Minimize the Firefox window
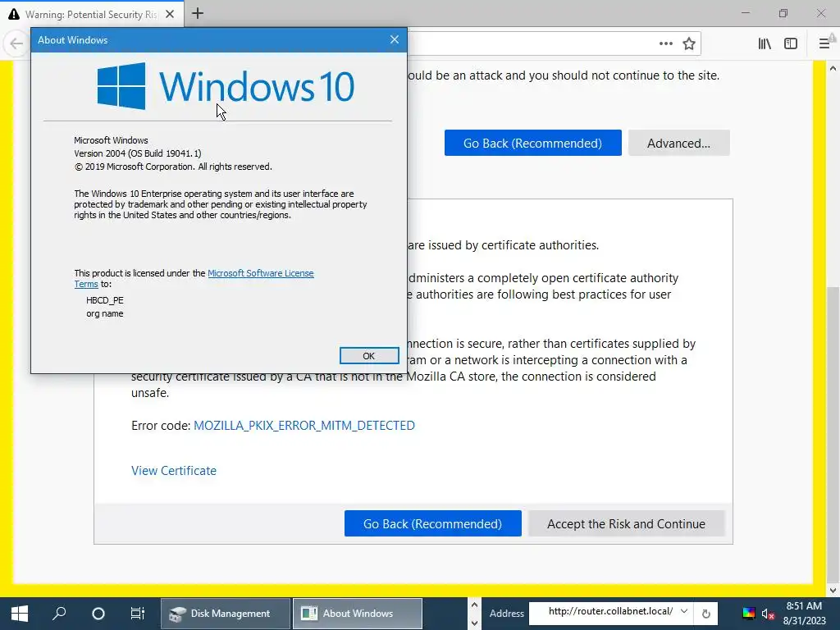 click(x=745, y=13)
